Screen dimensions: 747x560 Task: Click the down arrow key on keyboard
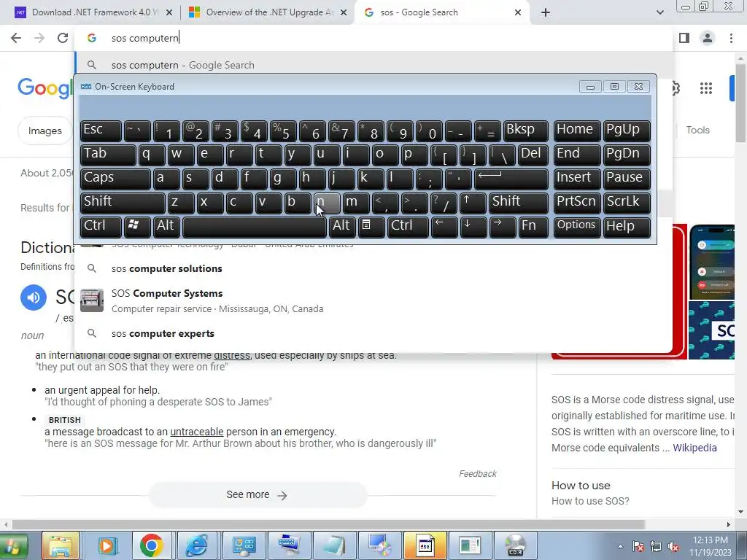473,227
